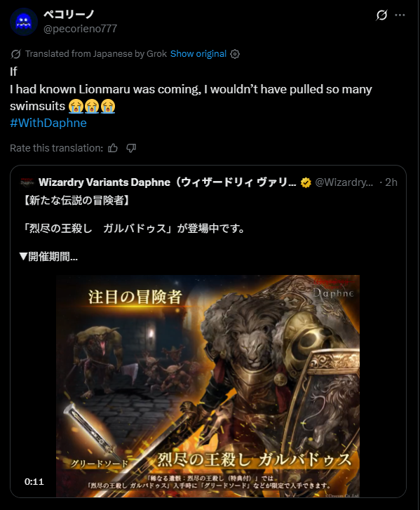Open Wizardry Variants Daphne account name

(x=168, y=182)
